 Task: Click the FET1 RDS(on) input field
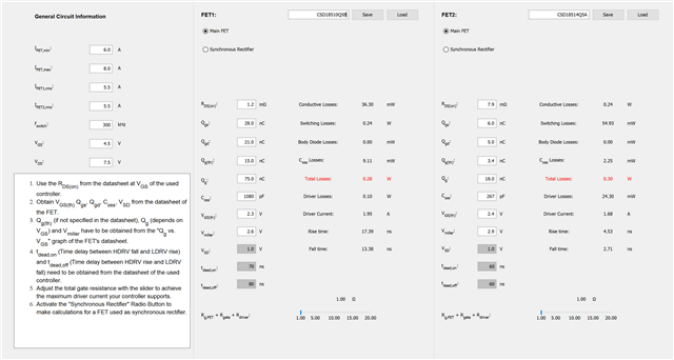pos(247,104)
